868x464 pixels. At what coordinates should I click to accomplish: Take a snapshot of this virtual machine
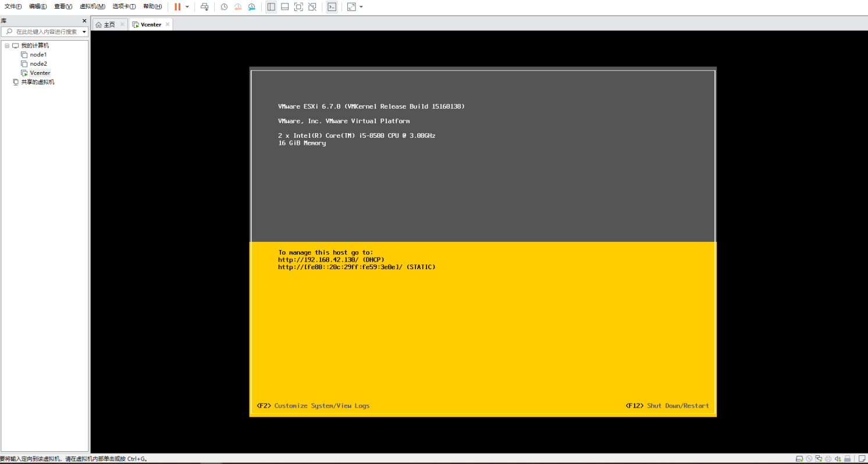224,7
